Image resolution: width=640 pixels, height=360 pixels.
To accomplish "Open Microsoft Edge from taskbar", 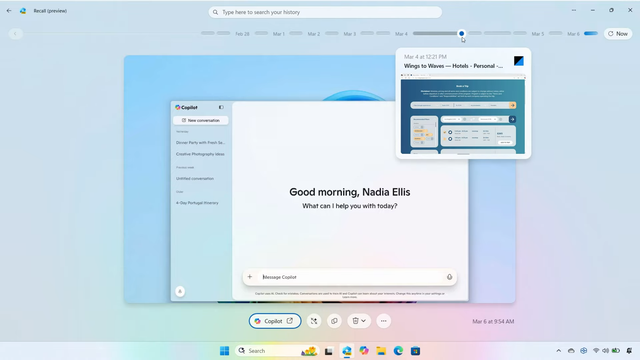I will click(x=398, y=351).
